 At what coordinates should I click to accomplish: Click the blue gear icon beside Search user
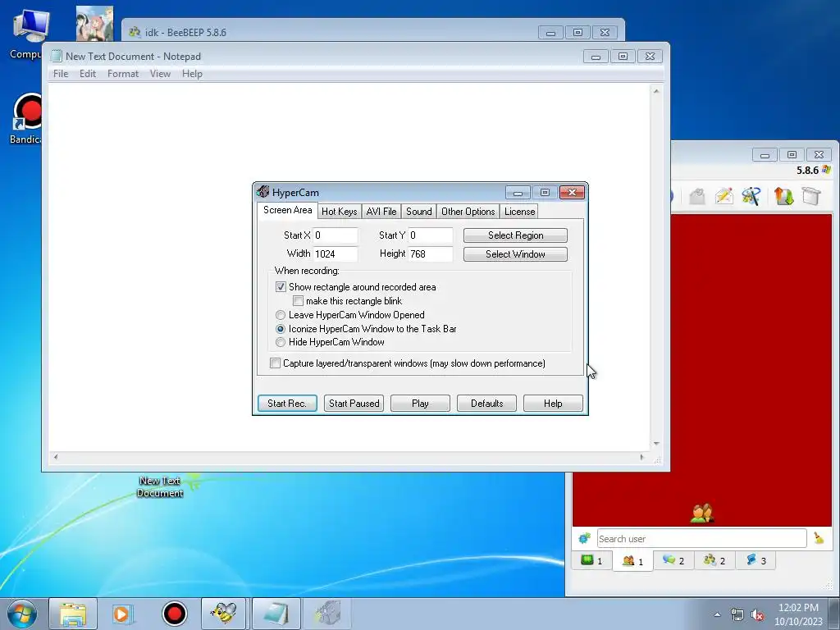(x=584, y=538)
